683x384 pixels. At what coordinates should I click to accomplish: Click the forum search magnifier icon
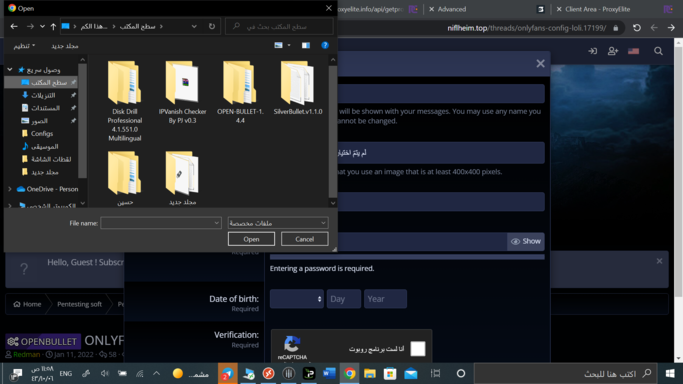[658, 51]
